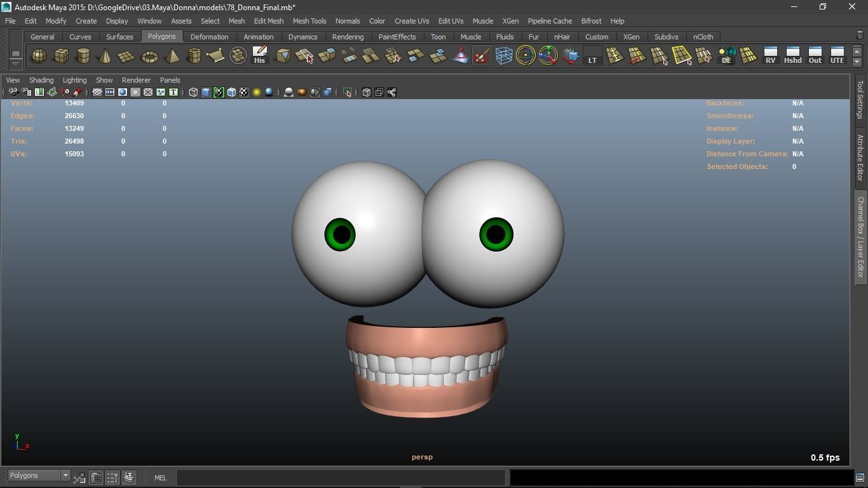Create a polygon cone from the shelf
Image resolution: width=868 pixels, height=488 pixels.
(x=105, y=57)
